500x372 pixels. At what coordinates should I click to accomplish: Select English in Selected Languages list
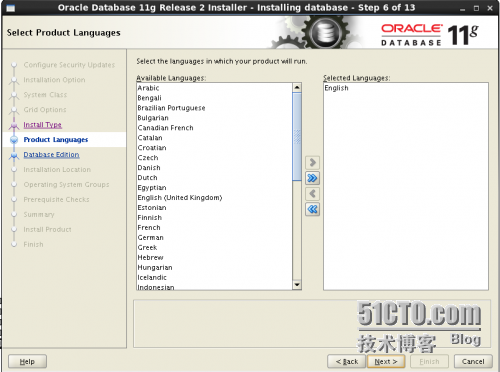[x=406, y=88]
